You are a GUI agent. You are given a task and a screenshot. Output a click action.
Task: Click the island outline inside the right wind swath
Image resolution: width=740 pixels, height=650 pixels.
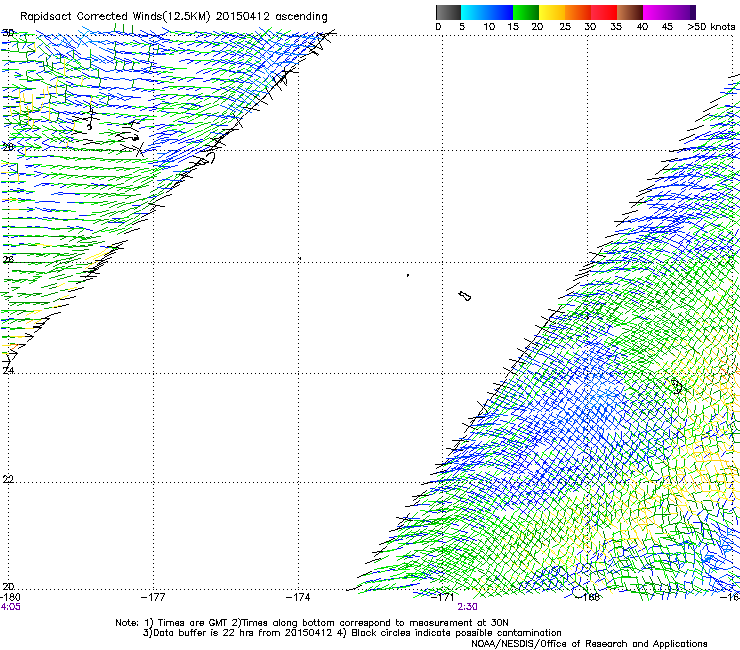tap(677, 386)
